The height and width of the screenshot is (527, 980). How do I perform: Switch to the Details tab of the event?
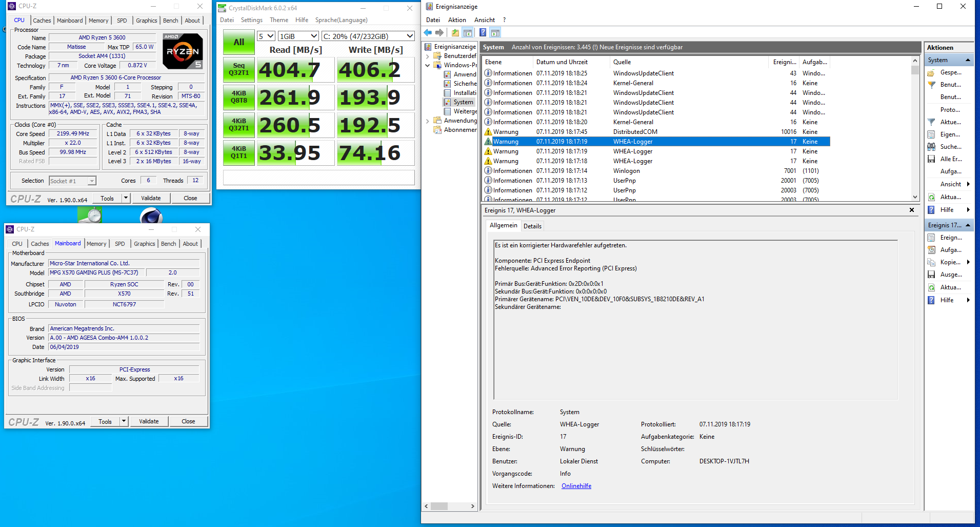[x=532, y=226]
